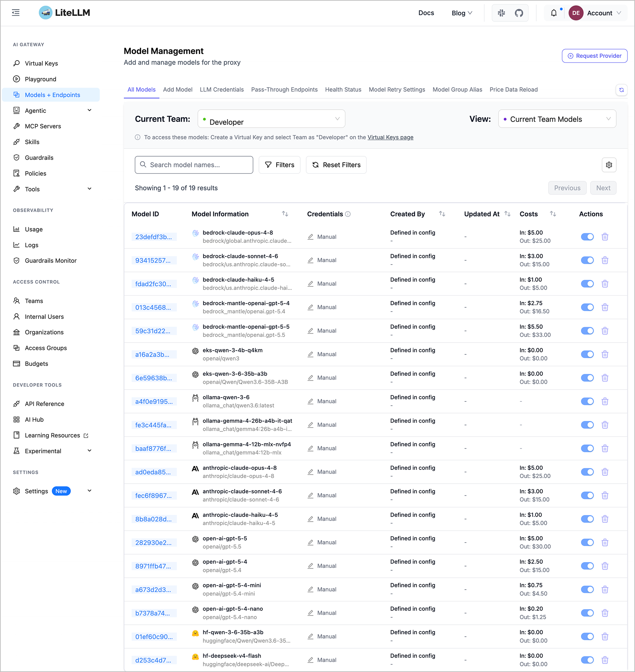Screen dimensions: 635x672
Task: Open notifications bell icon
Action: (x=554, y=13)
